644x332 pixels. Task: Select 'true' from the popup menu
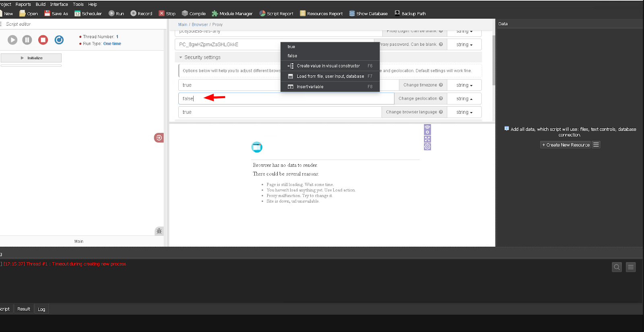(x=291, y=47)
